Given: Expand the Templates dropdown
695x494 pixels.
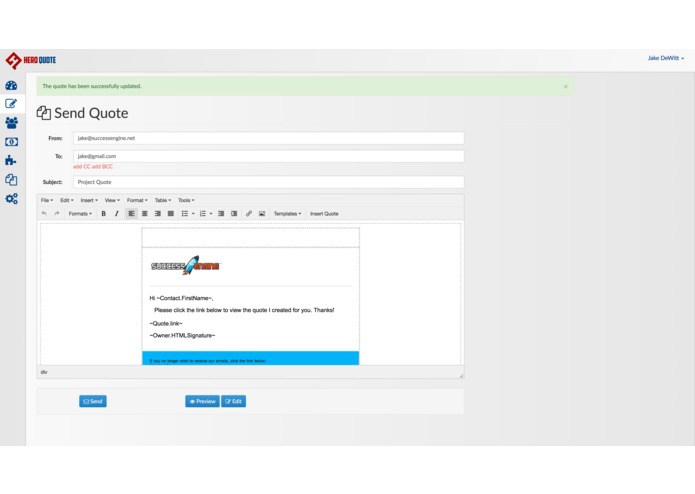Looking at the screenshot, I should [x=287, y=214].
